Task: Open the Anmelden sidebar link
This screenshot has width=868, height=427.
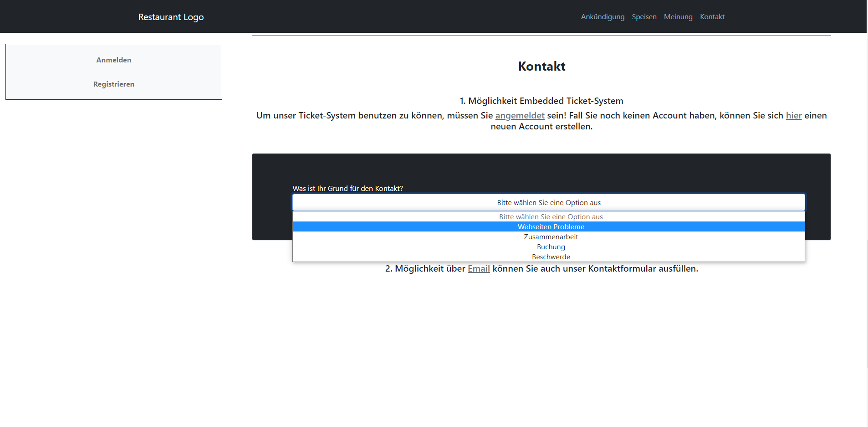Action: click(x=113, y=59)
